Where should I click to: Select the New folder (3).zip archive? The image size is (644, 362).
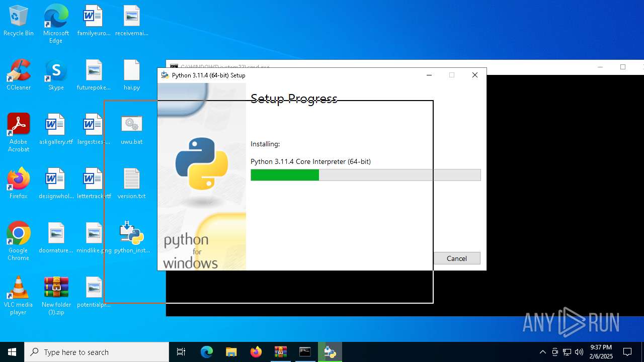tap(56, 296)
